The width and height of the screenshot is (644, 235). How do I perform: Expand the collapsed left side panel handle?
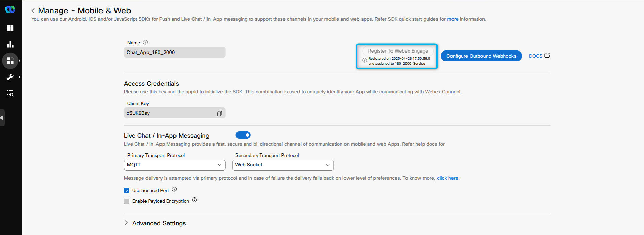[x=2, y=118]
